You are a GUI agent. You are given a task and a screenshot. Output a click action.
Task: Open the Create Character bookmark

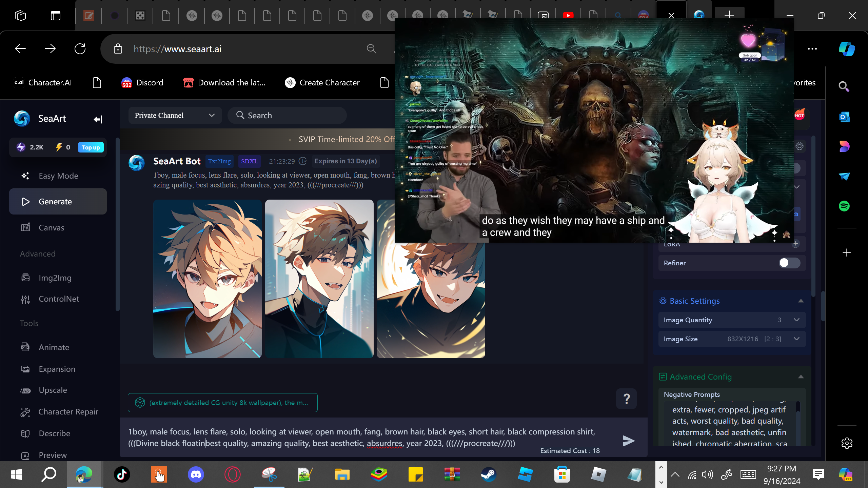click(322, 83)
